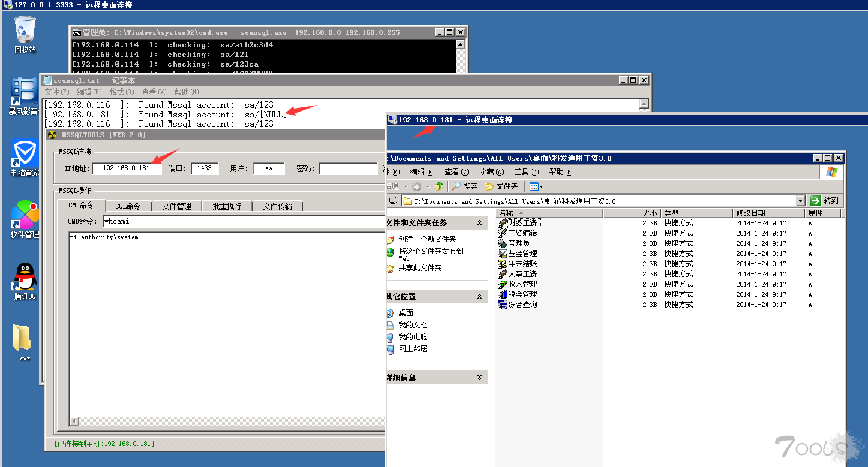Switch to the SQL命令 tab

[x=128, y=206]
